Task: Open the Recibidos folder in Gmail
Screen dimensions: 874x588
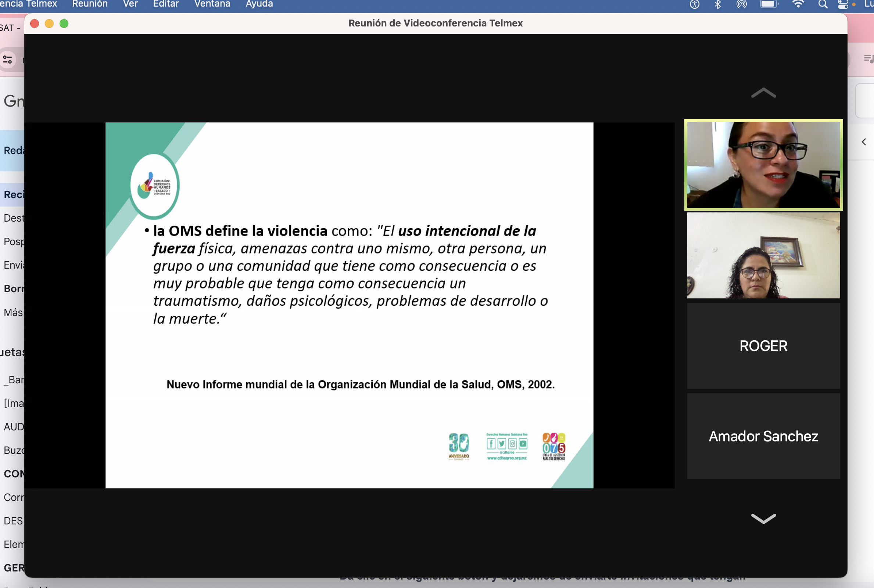Action: point(12,195)
